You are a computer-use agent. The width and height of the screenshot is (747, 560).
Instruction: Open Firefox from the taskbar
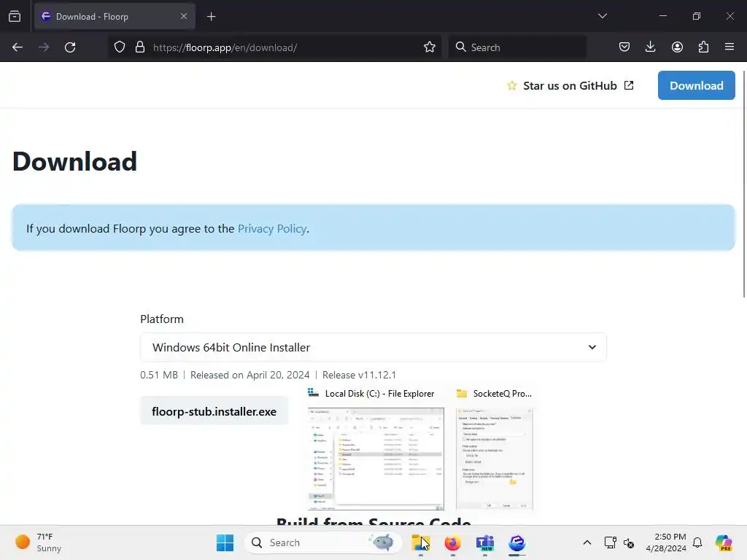(x=452, y=542)
